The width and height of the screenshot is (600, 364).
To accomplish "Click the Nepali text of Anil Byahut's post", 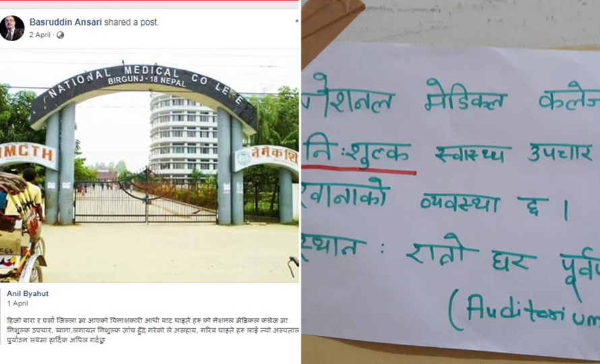I will (x=153, y=330).
